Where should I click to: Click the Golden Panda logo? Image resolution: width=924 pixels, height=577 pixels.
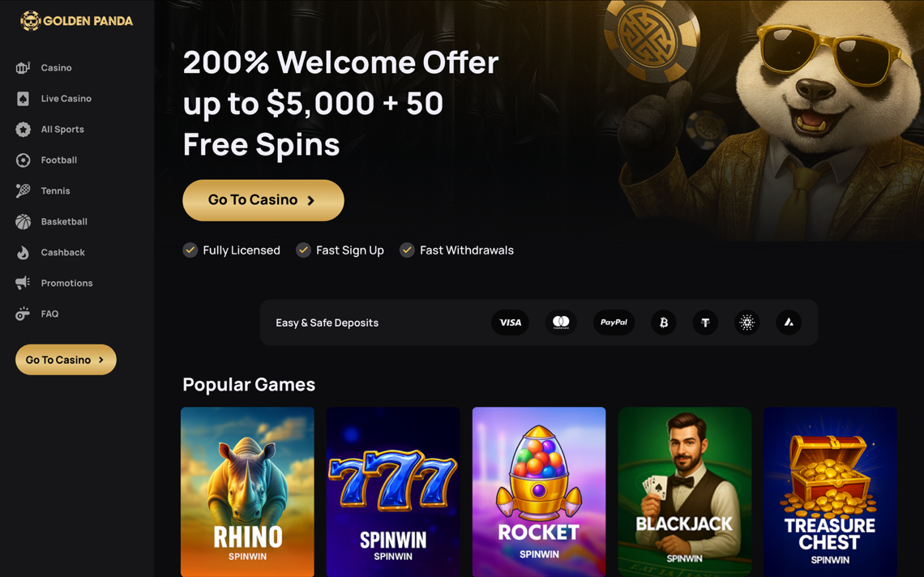(77, 20)
